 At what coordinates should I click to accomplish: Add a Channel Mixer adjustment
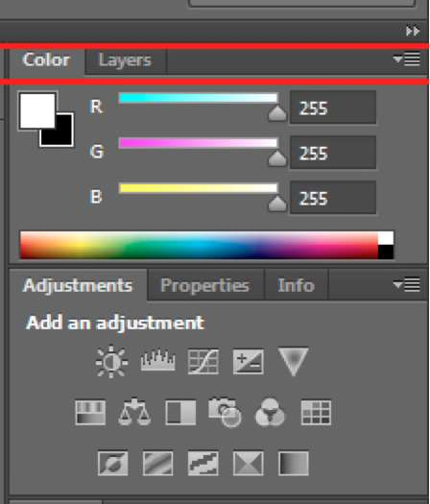(x=270, y=412)
